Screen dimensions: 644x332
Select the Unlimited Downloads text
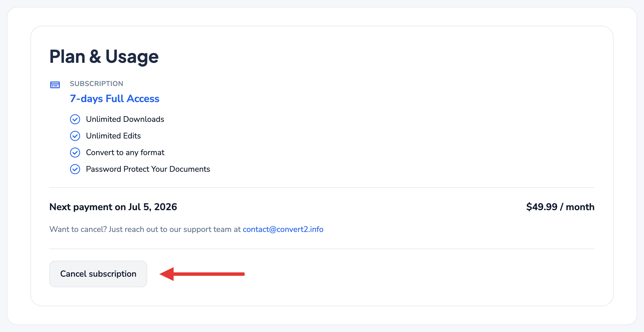[125, 119]
